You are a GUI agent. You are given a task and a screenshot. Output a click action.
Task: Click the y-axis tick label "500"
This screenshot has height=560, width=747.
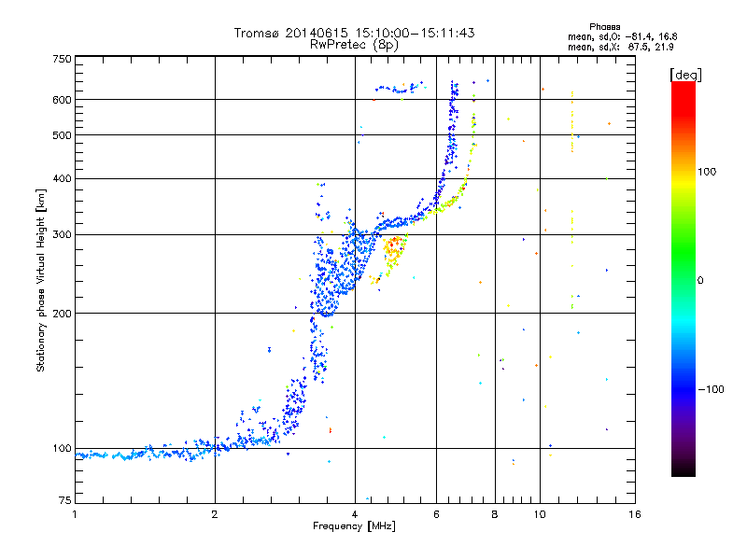click(62, 135)
